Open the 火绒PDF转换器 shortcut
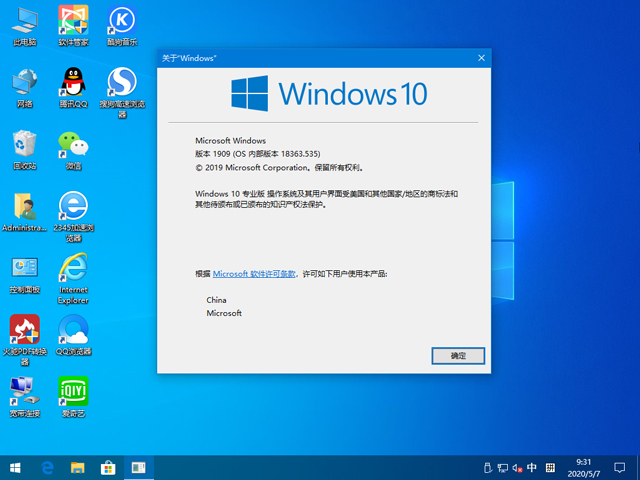This screenshot has height=480, width=640. click(x=25, y=340)
